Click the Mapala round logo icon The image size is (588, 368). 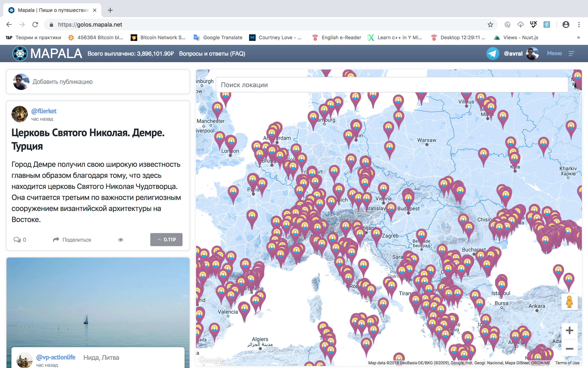coord(20,54)
